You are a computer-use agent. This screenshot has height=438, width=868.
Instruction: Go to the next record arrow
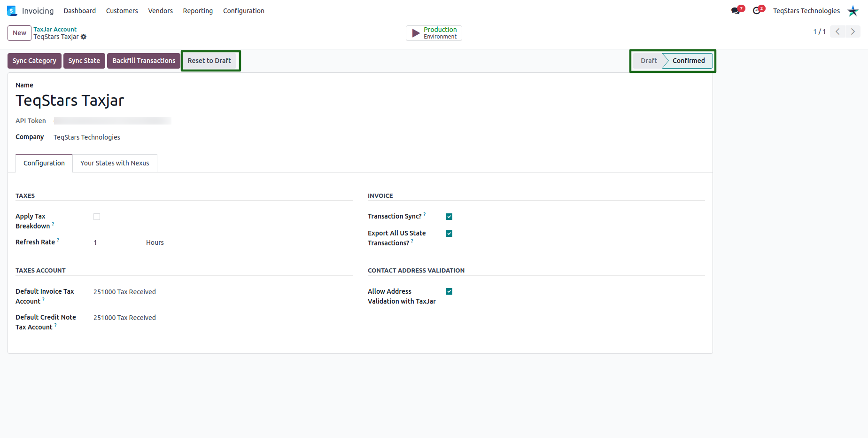click(x=853, y=31)
